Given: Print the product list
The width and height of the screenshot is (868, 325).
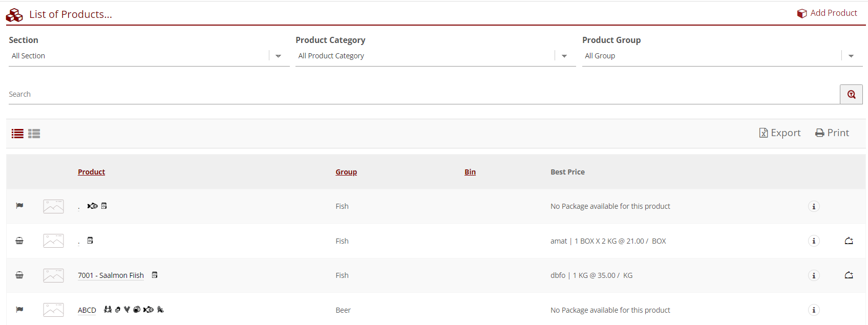Looking at the screenshot, I should pyautogui.click(x=832, y=133).
